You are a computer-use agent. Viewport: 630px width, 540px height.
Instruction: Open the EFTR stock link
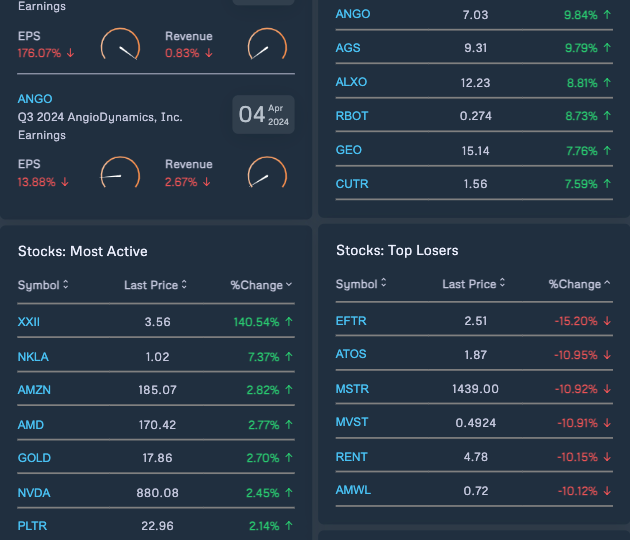(351, 321)
